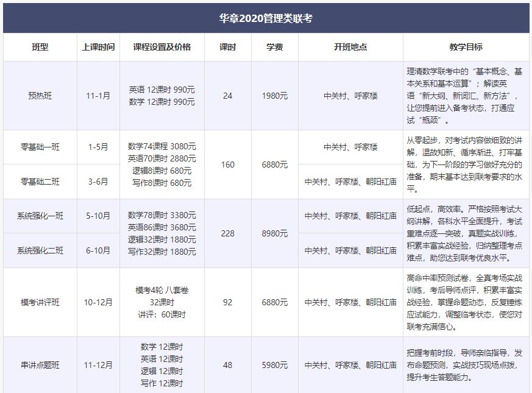Viewport: 532px width, 393px height.
Task: Click 中关村、呼家楼 location in 零基础一班 row
Action: (x=350, y=147)
